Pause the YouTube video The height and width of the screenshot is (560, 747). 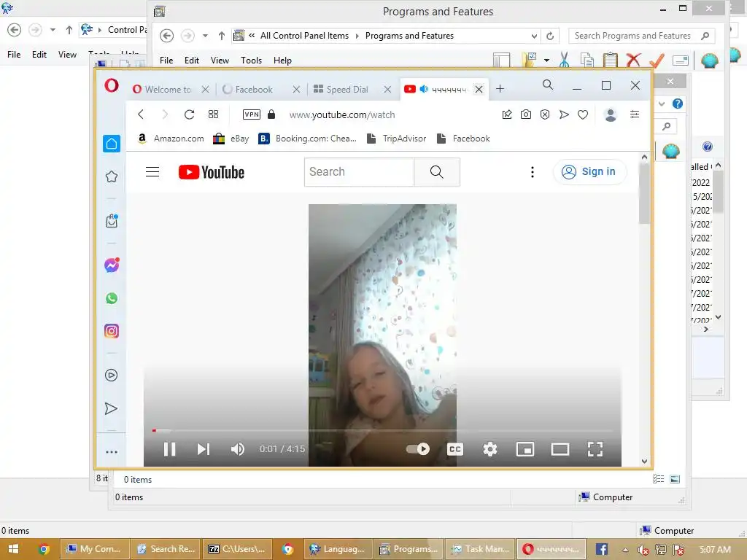click(169, 449)
